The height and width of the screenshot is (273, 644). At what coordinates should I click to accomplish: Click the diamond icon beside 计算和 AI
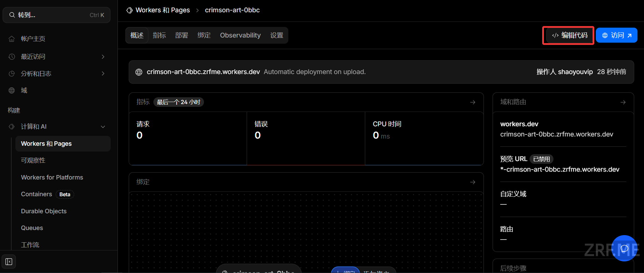point(12,127)
